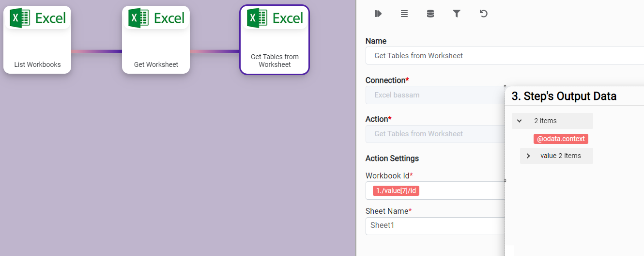This screenshot has height=256, width=644.
Task: Click the List Workbooks step label
Action: coord(37,64)
